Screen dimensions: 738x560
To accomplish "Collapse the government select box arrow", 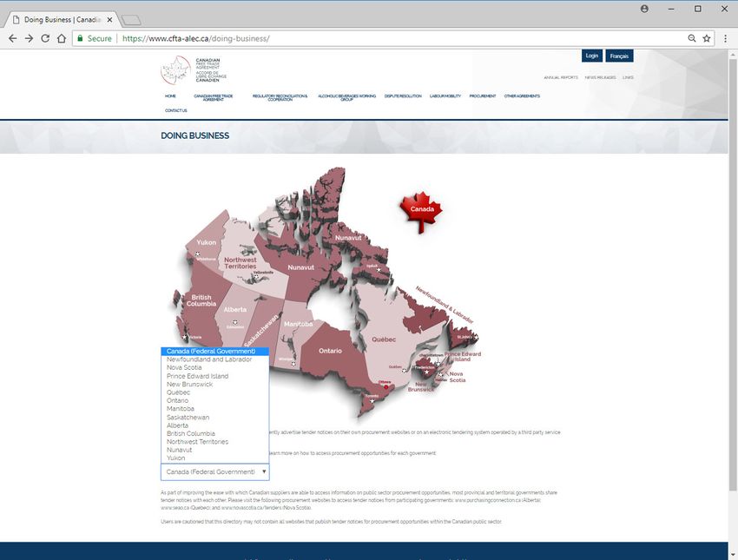I will [264, 471].
